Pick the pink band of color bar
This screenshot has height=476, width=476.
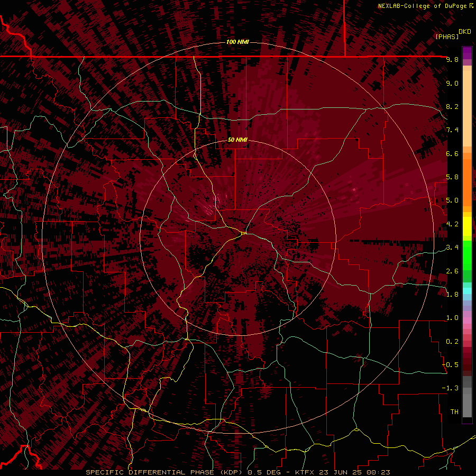click(x=467, y=320)
